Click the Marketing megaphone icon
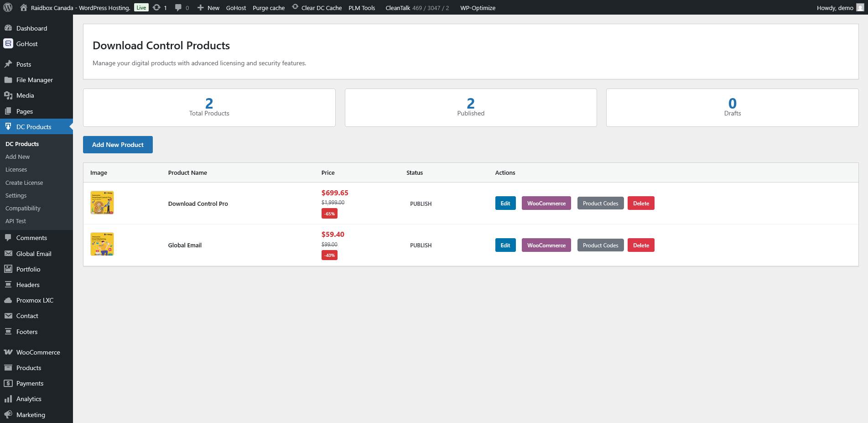This screenshot has height=423, width=868. (8, 414)
